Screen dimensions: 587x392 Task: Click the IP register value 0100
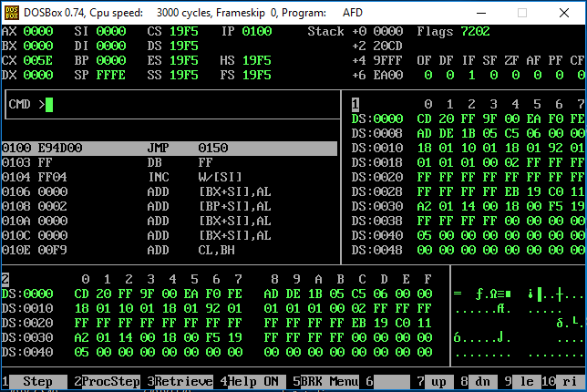click(257, 31)
